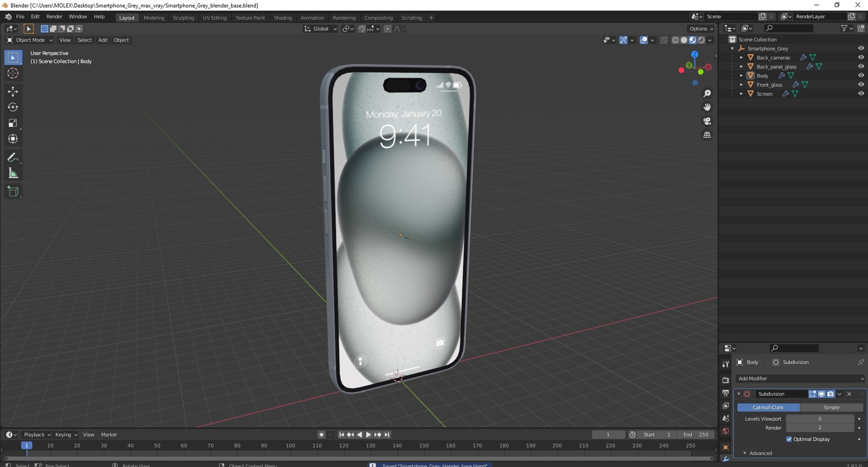The width and height of the screenshot is (868, 467).
Task: Select the Move tool
Action: point(13,91)
